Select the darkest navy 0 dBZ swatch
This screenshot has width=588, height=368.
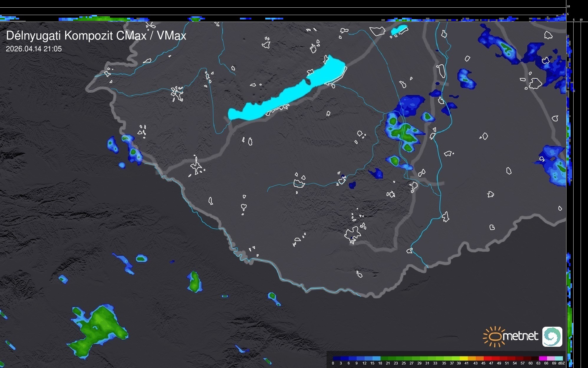tap(337, 358)
